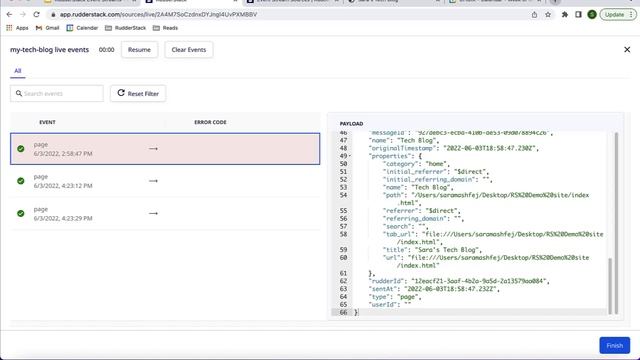Select the page event at 2:58:47 PM
Screen dimensions: 640x360
[165, 149]
